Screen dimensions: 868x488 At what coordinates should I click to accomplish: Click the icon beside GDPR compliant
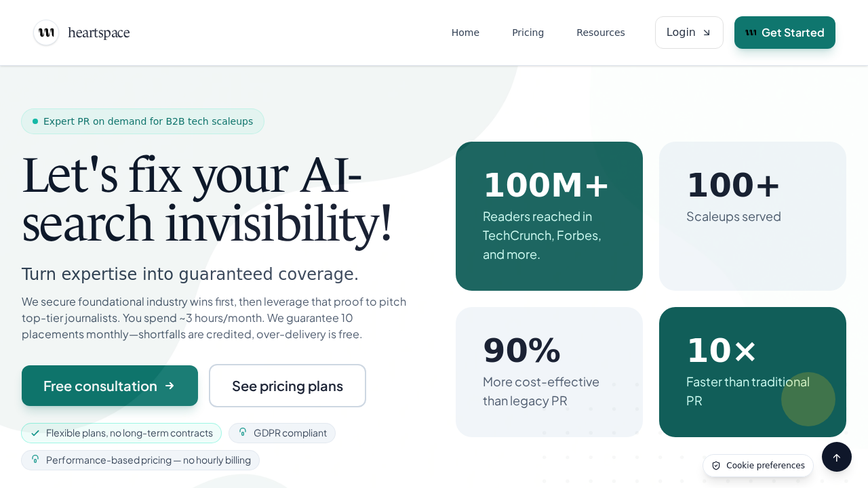(x=243, y=432)
